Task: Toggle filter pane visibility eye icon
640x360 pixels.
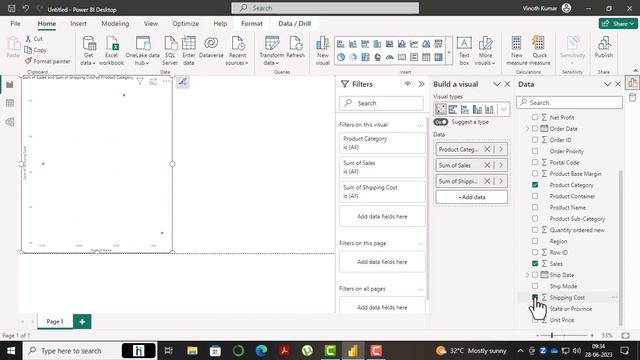Action: click(407, 84)
